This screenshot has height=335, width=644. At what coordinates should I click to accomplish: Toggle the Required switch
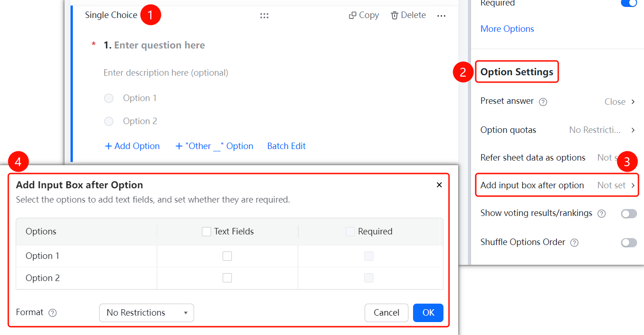point(629,3)
